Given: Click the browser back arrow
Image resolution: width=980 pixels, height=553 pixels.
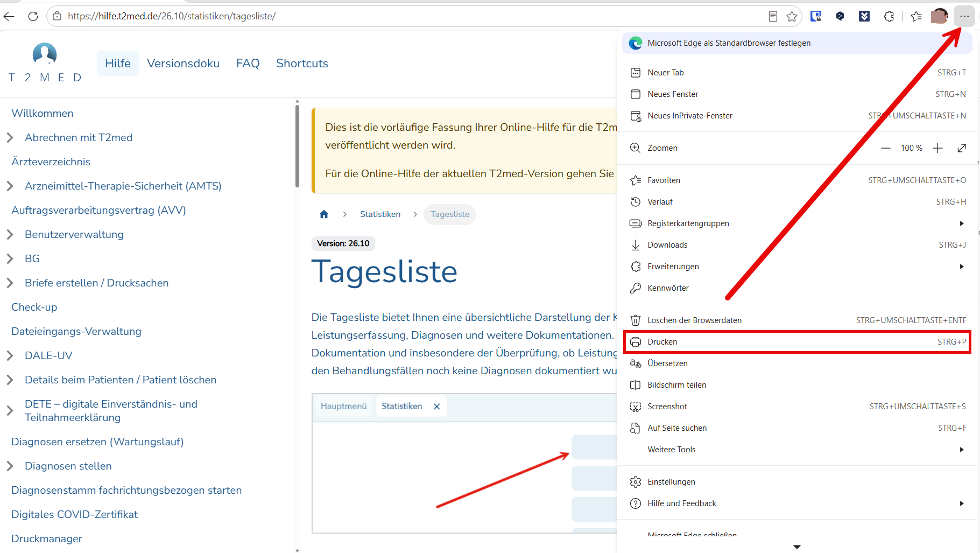Looking at the screenshot, I should tap(9, 16).
